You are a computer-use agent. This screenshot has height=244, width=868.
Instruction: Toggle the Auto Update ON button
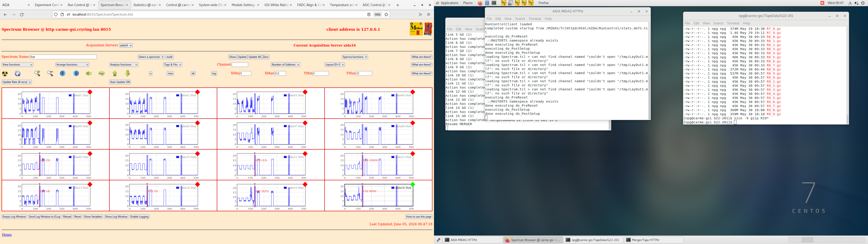(120, 82)
